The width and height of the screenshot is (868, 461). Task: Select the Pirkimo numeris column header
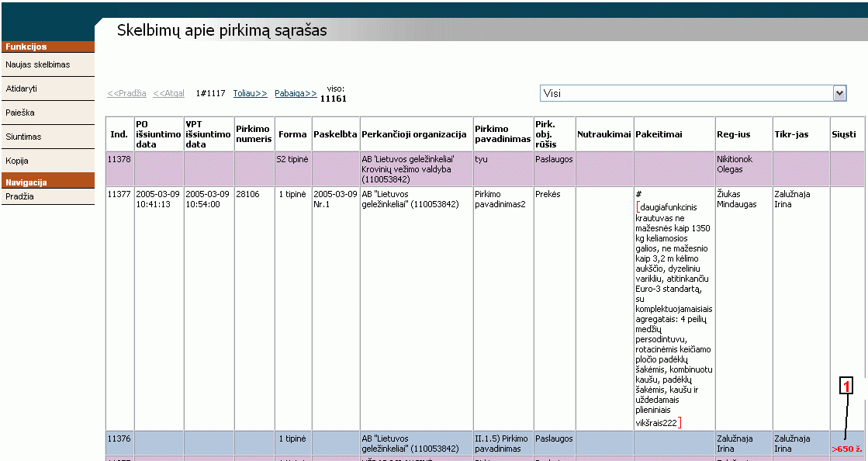click(x=254, y=134)
